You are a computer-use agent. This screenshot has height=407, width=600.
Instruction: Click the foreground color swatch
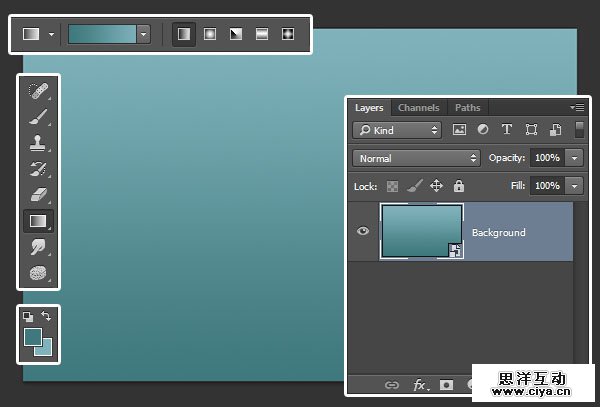(x=33, y=337)
